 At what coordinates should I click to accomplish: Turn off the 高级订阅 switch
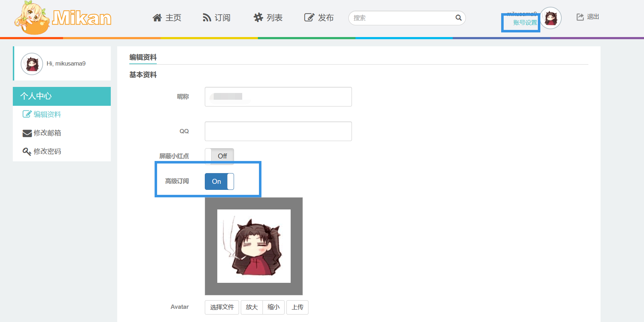tap(219, 181)
